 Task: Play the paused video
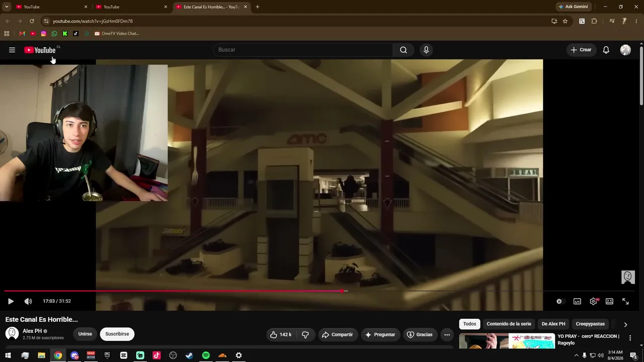[11, 301]
